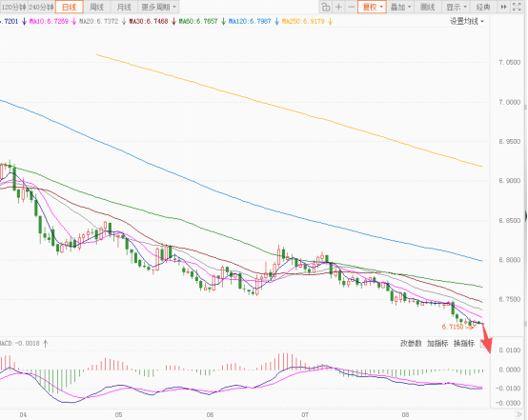Switch to 240分钟 period
528x420 pixels.
click(41, 7)
